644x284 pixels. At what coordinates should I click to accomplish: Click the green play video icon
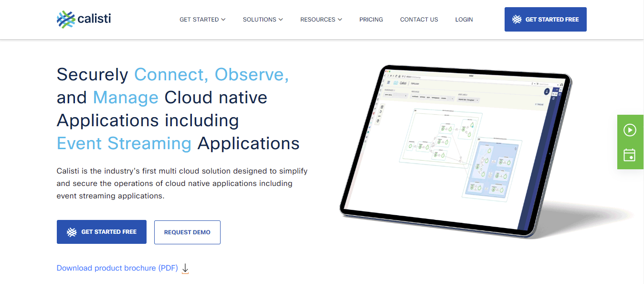630,130
